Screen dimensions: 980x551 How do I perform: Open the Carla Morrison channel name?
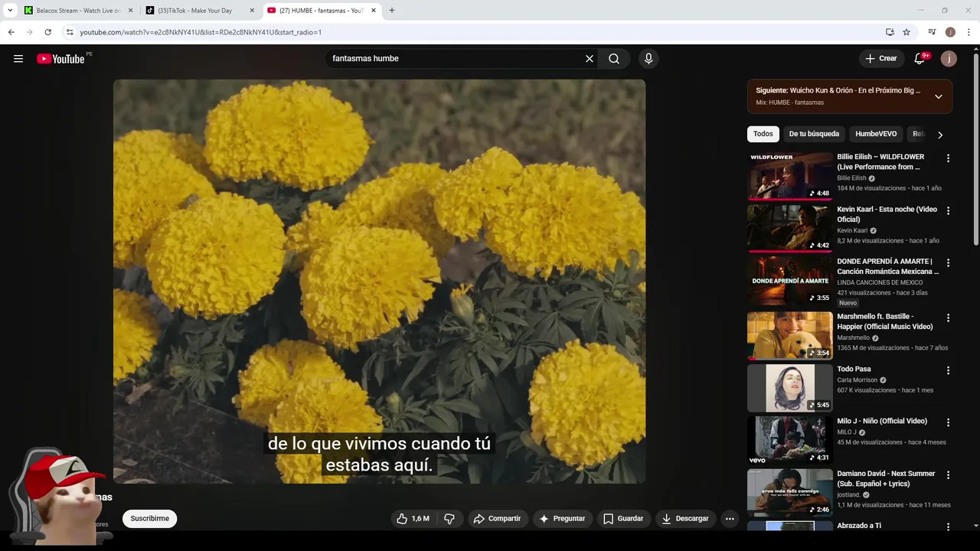coord(857,380)
